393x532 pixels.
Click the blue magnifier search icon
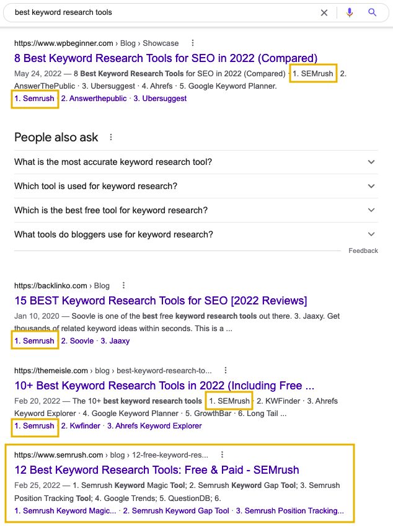[373, 12]
